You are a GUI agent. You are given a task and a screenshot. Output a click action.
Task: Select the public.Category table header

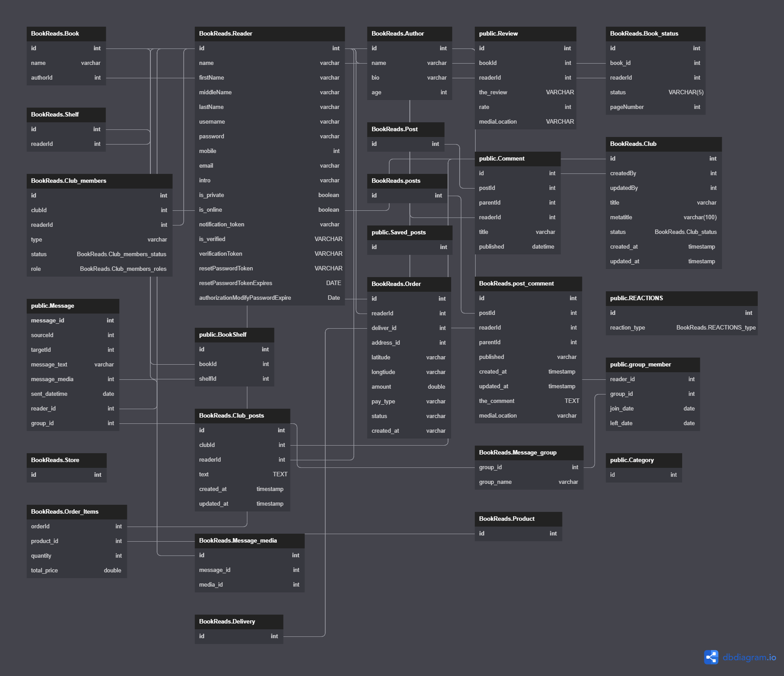tap(644, 460)
